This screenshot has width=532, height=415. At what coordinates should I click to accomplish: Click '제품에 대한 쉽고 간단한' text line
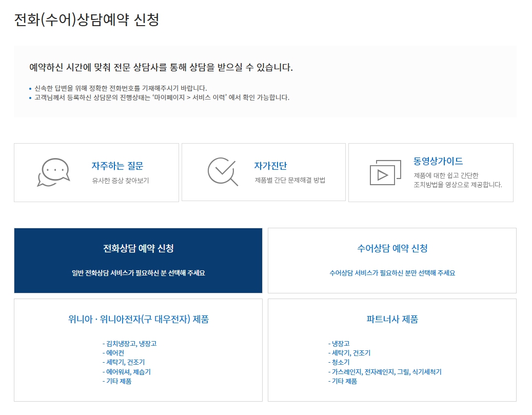click(446, 175)
